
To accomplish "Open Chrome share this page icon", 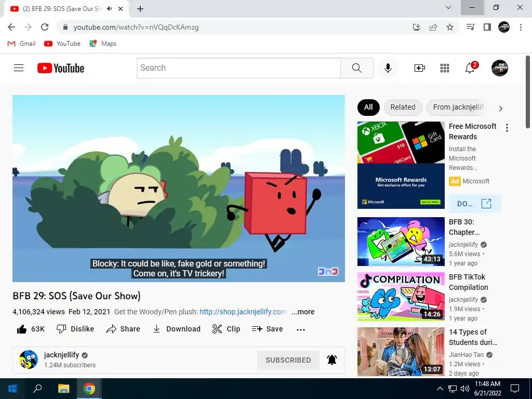I will (433, 27).
